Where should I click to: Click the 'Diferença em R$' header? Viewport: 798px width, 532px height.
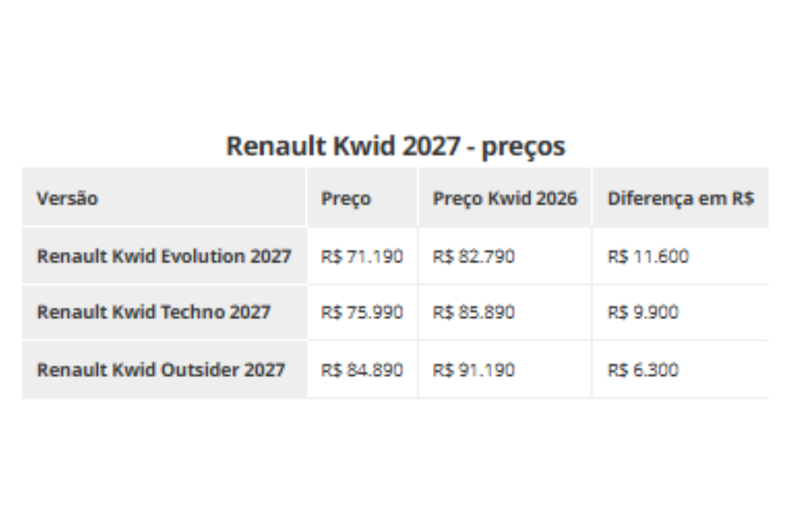680,199
